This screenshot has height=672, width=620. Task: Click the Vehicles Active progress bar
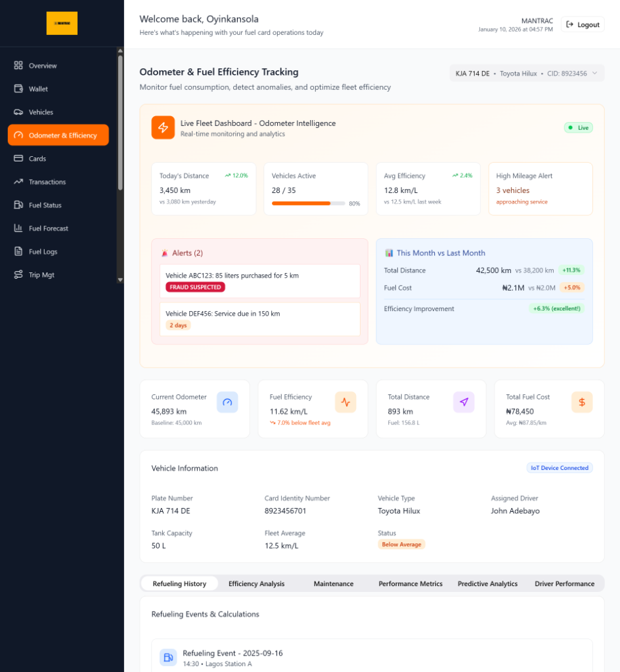click(x=308, y=203)
